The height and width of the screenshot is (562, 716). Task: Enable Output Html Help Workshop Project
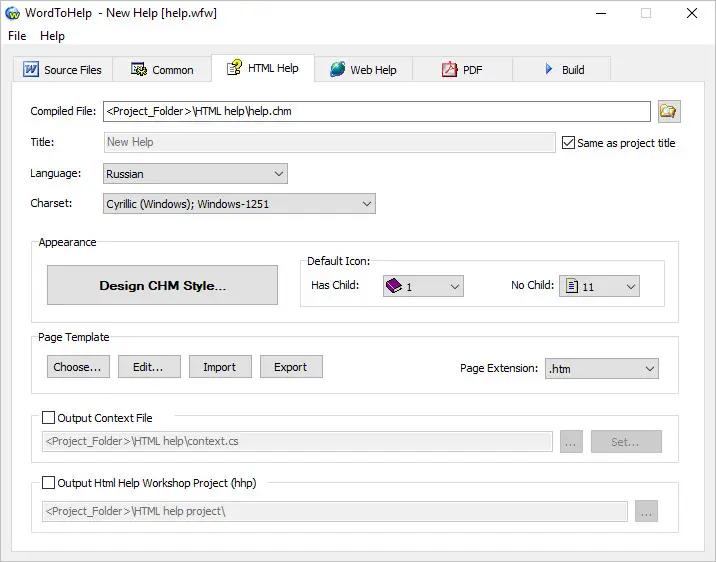pyautogui.click(x=49, y=483)
